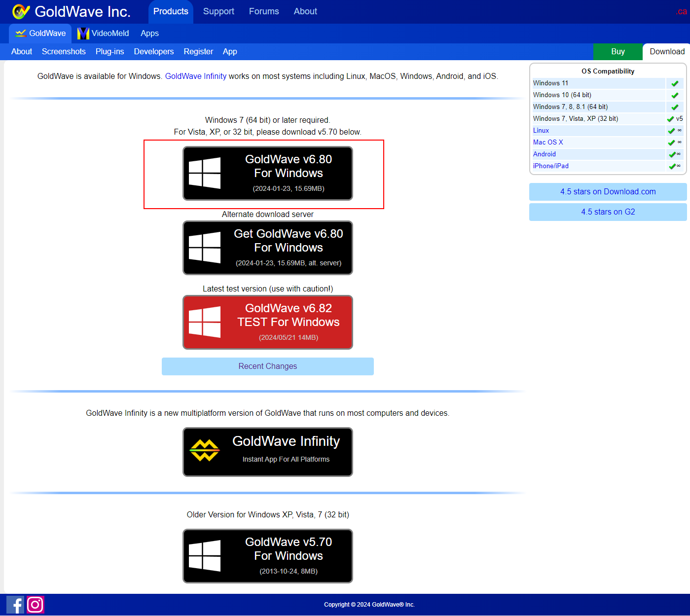690x616 pixels.
Task: Click the Copyright 2024 GoldWave Inc. text
Action: point(369,605)
